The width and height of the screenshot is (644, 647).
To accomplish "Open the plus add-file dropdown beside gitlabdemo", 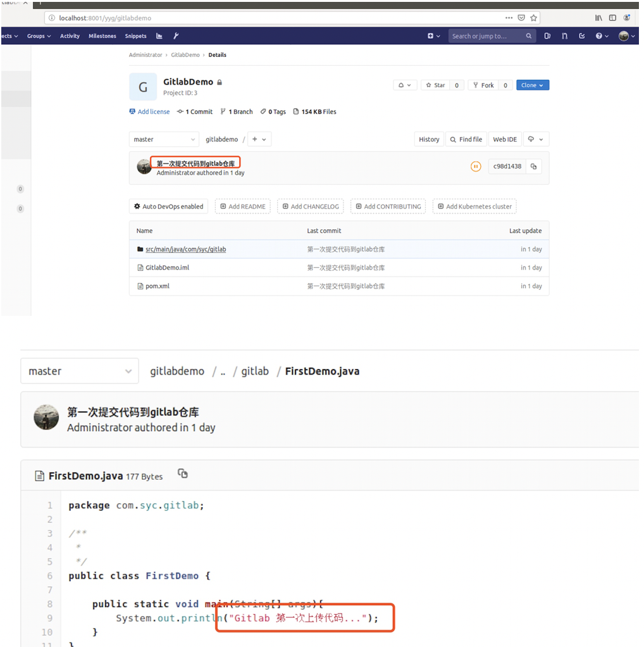I will point(259,139).
